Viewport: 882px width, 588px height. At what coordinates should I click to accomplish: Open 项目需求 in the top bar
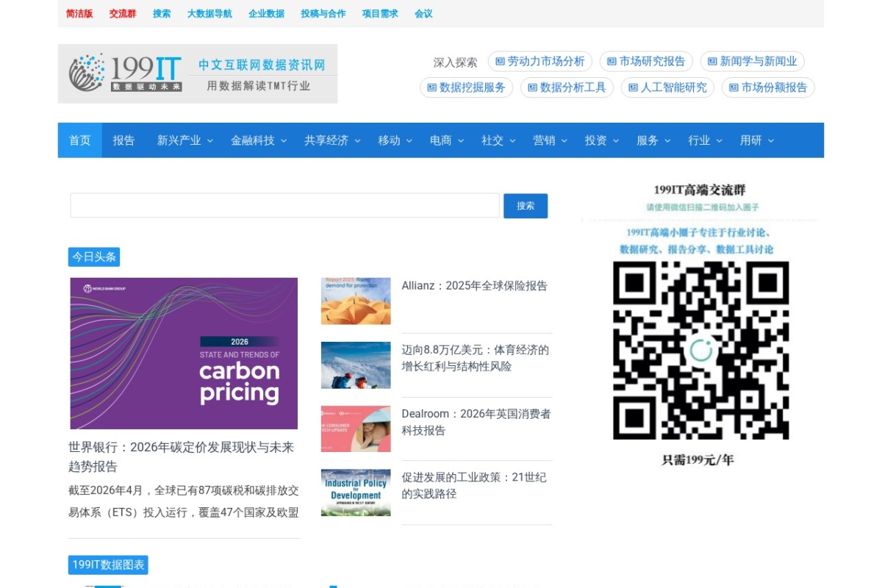click(381, 13)
